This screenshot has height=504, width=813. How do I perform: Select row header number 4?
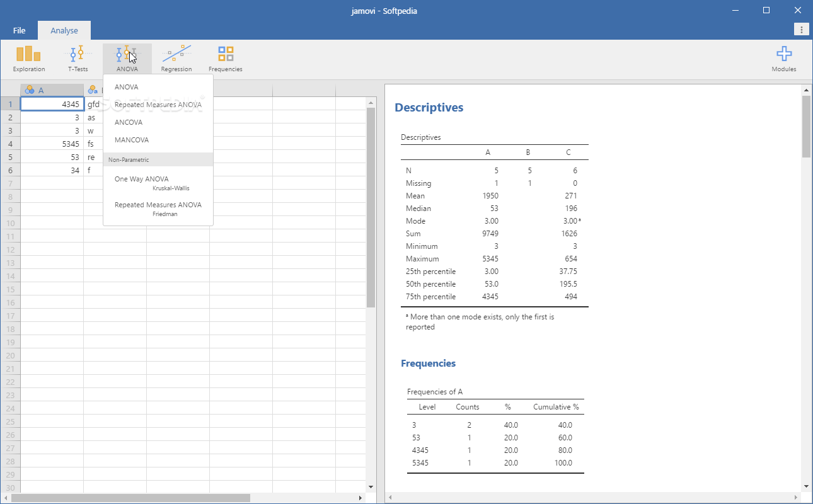(x=10, y=144)
